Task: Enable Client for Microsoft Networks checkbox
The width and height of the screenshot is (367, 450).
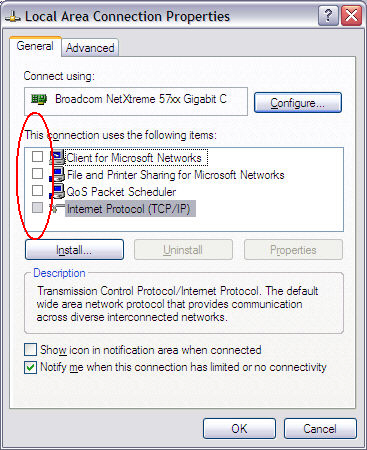Action: (37, 156)
